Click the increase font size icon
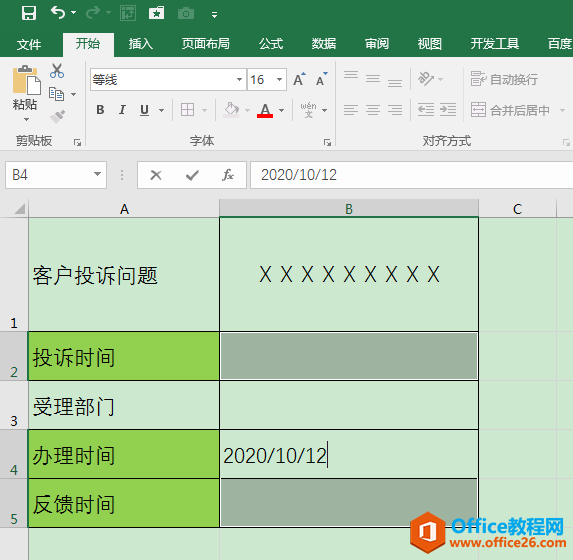This screenshot has width=573, height=560. click(299, 79)
